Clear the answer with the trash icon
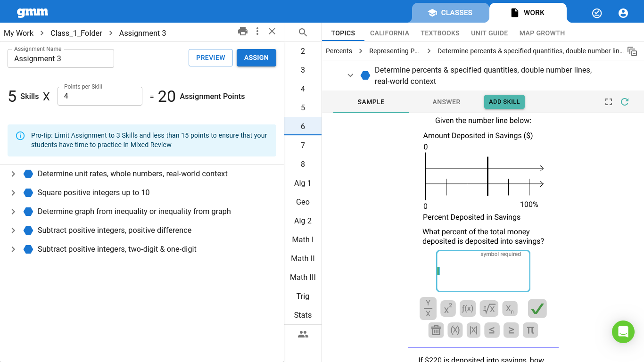This screenshot has height=362, width=644. click(436, 330)
